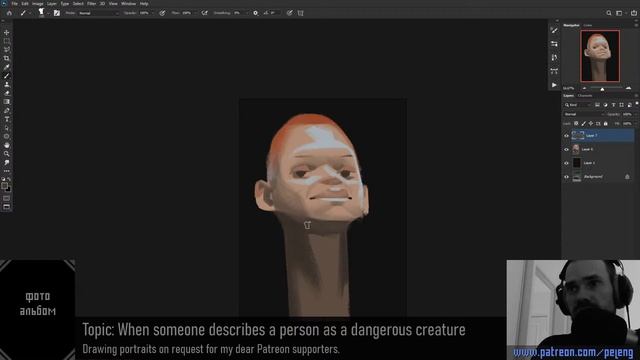Click the Navigator zoom percentage field

point(569,88)
